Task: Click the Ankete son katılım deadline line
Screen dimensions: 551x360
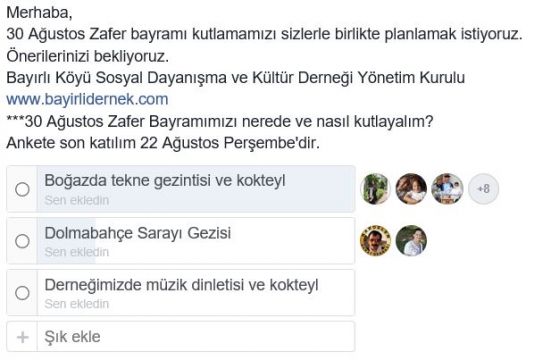Action: coord(163,143)
